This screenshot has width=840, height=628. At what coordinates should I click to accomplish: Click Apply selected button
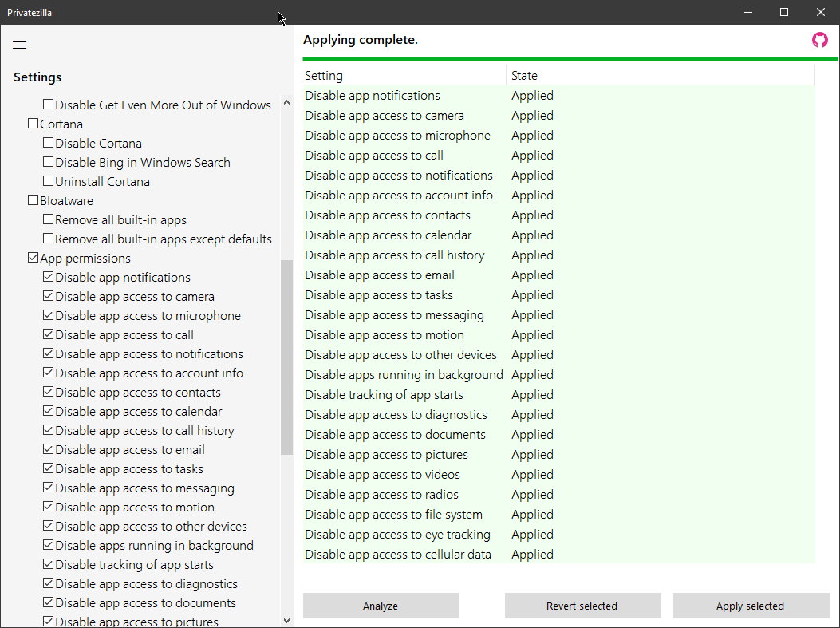click(x=750, y=606)
